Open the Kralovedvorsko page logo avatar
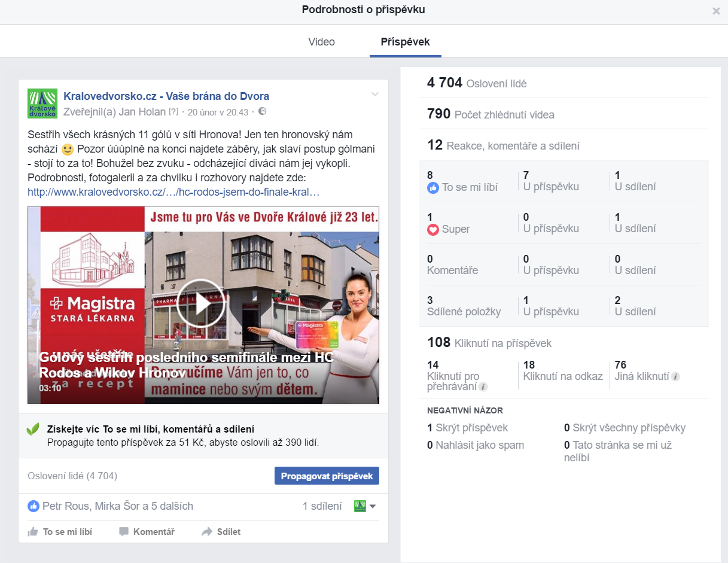Screen dimensions: 728x563 click(x=42, y=104)
